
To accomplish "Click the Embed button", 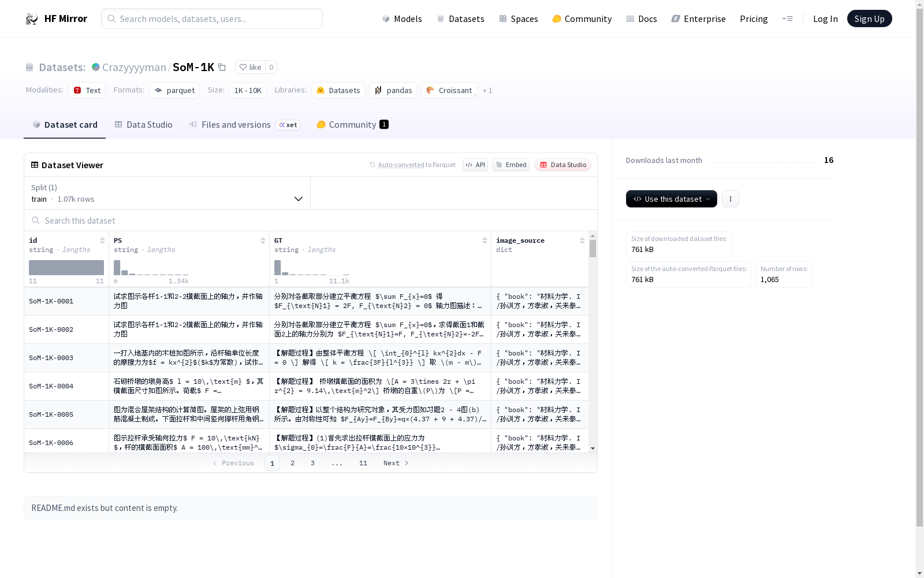I will [511, 165].
